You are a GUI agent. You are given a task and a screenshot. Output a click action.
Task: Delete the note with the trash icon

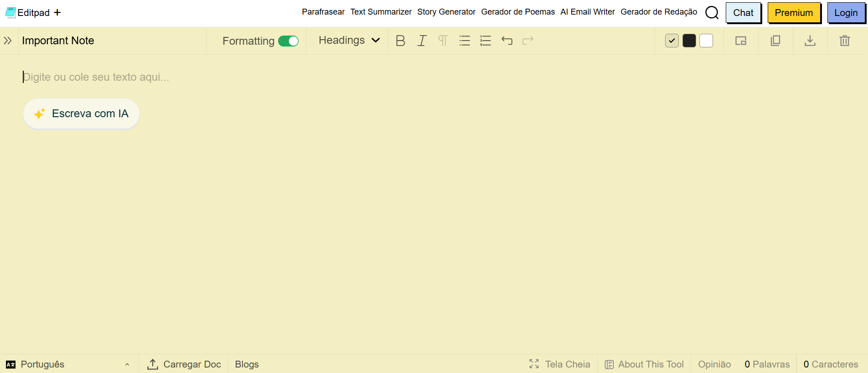click(x=845, y=41)
